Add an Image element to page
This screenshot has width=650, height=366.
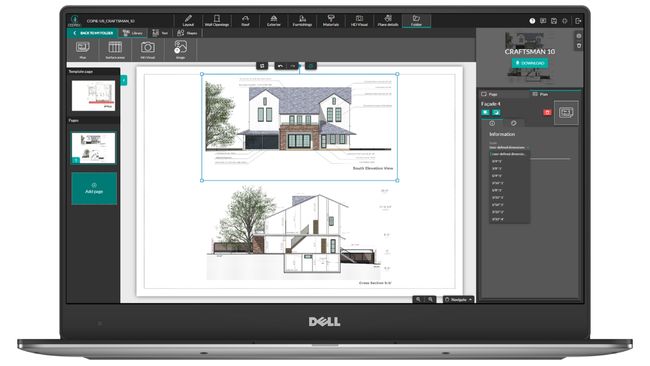[180, 50]
